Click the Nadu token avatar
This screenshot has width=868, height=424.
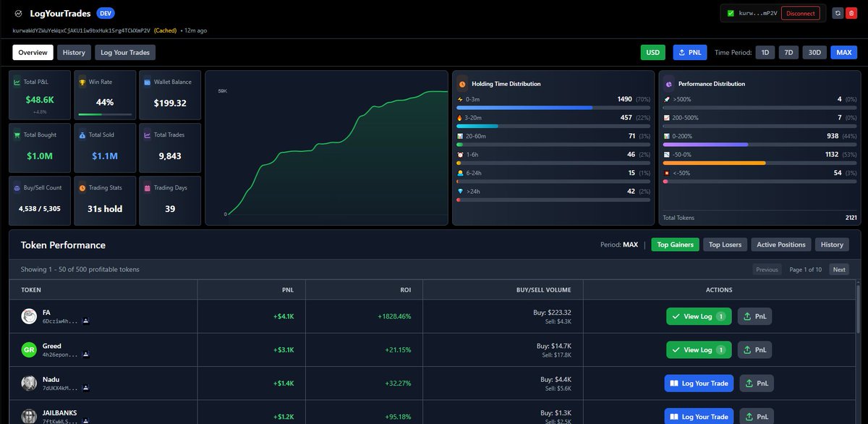click(x=29, y=383)
